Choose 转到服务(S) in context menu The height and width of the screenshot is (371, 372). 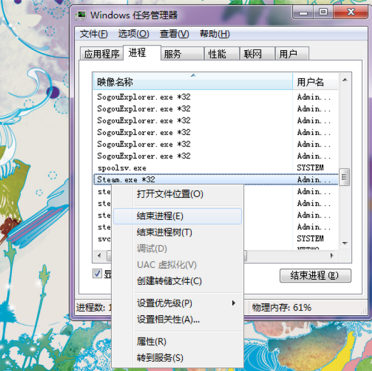[x=177, y=358]
